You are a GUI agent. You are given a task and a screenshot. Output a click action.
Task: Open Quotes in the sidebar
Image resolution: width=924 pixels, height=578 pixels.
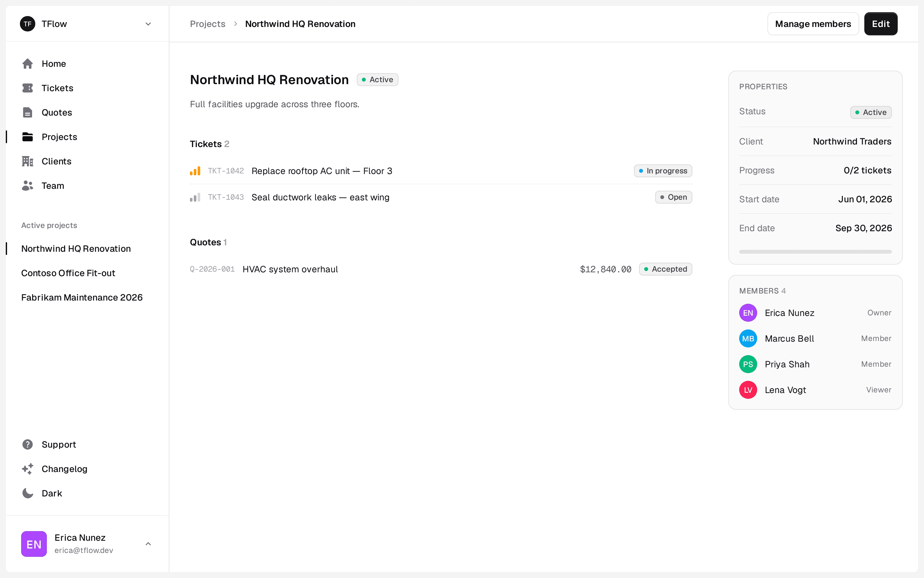click(x=87, y=112)
